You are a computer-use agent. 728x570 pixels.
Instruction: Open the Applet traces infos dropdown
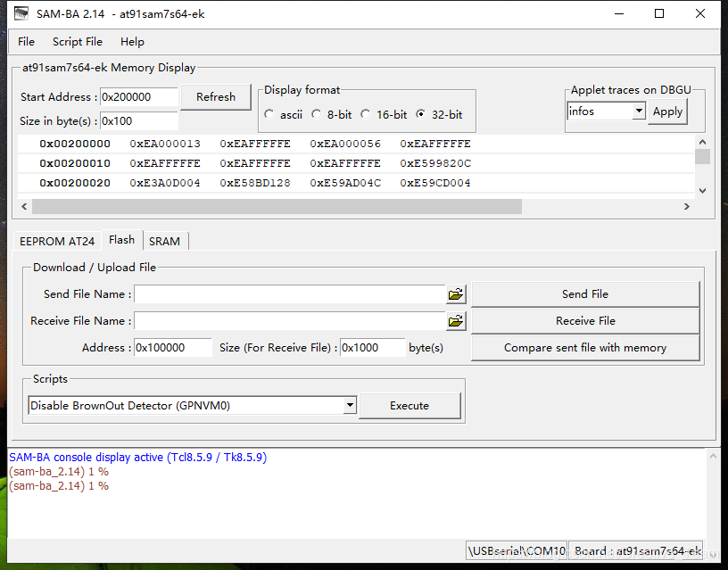pyautogui.click(x=639, y=111)
